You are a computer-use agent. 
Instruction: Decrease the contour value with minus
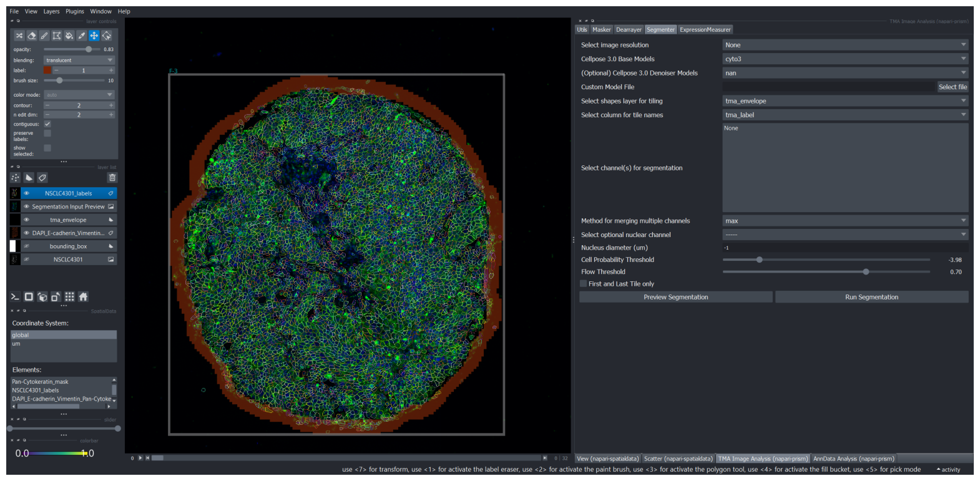click(x=47, y=105)
